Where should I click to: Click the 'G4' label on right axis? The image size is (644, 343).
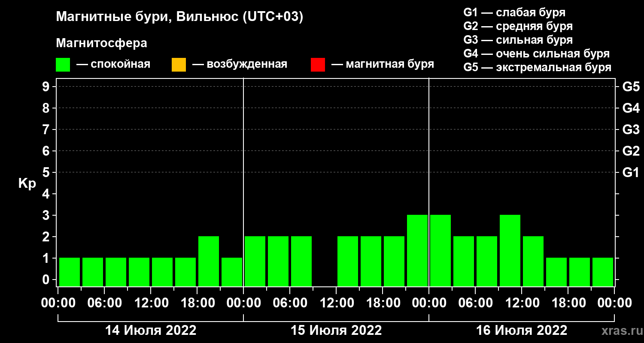pyautogui.click(x=631, y=108)
